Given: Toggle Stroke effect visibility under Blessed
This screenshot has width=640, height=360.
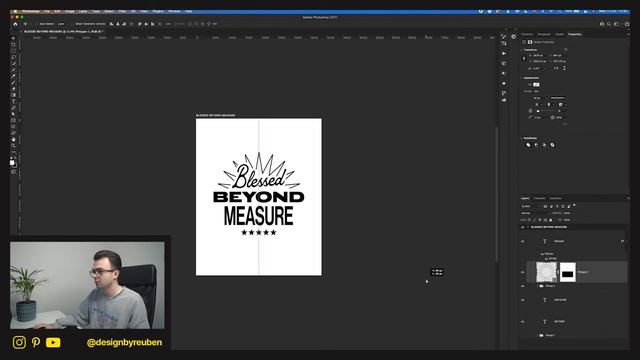Looking at the screenshot, I should [547, 258].
